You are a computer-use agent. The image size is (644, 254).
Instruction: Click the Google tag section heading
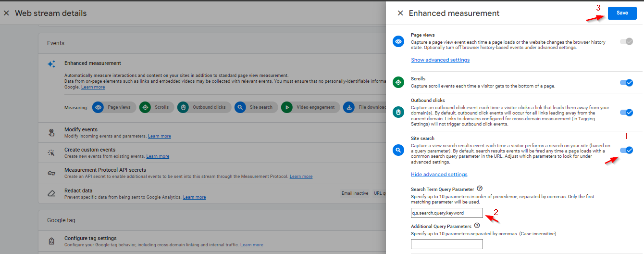61,220
